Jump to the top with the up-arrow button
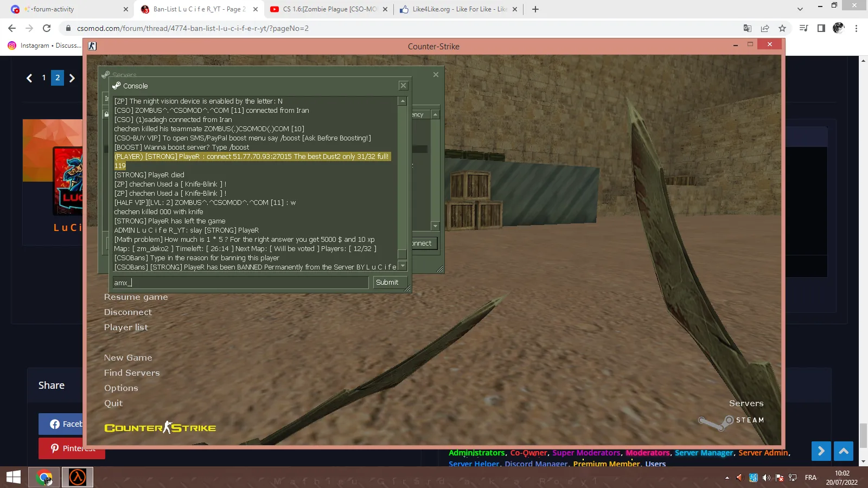 pyautogui.click(x=844, y=451)
